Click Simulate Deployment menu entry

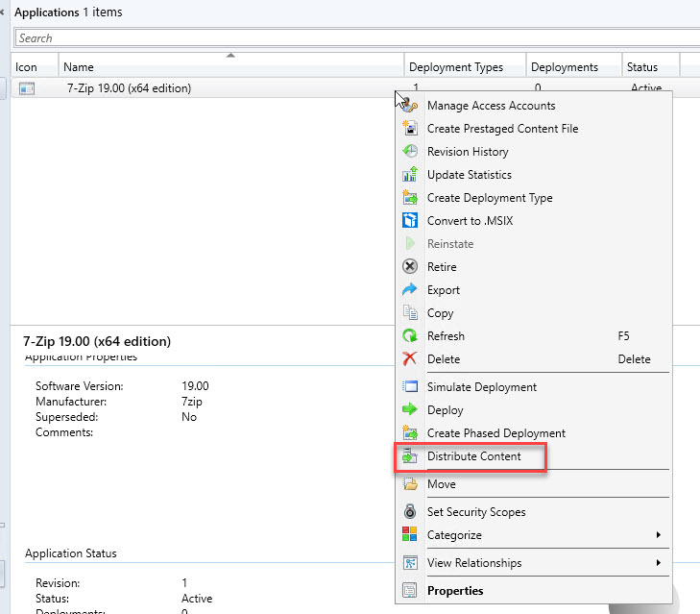(481, 387)
